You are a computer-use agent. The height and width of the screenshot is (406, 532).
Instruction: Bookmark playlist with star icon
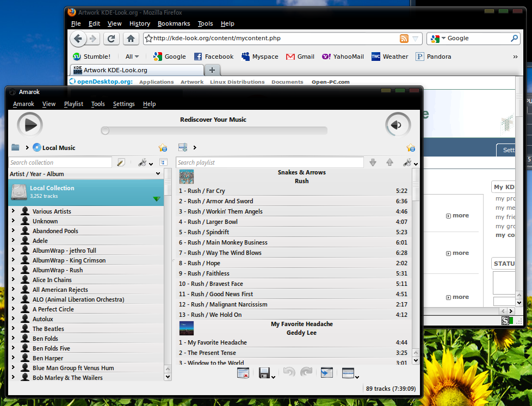(x=411, y=148)
